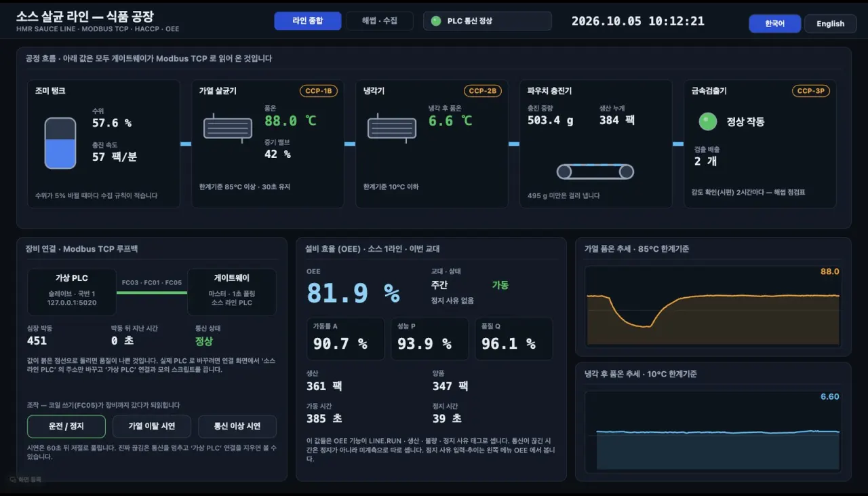This screenshot has height=496, width=868.
Task: Trigger the 통신 이상 시연 demo
Action: (237, 426)
